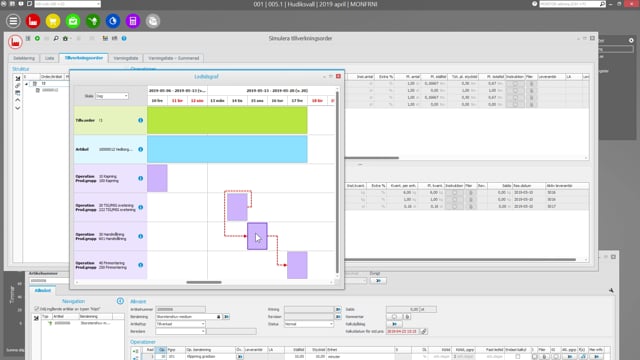Open the hamburger main menu
The height and width of the screenshot is (360, 640).
pyautogui.click(x=13, y=21)
